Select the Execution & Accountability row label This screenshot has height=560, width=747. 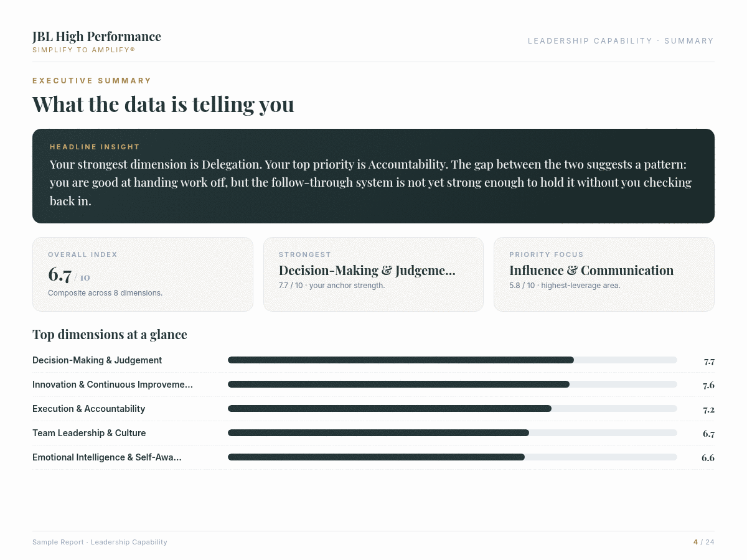88,409
